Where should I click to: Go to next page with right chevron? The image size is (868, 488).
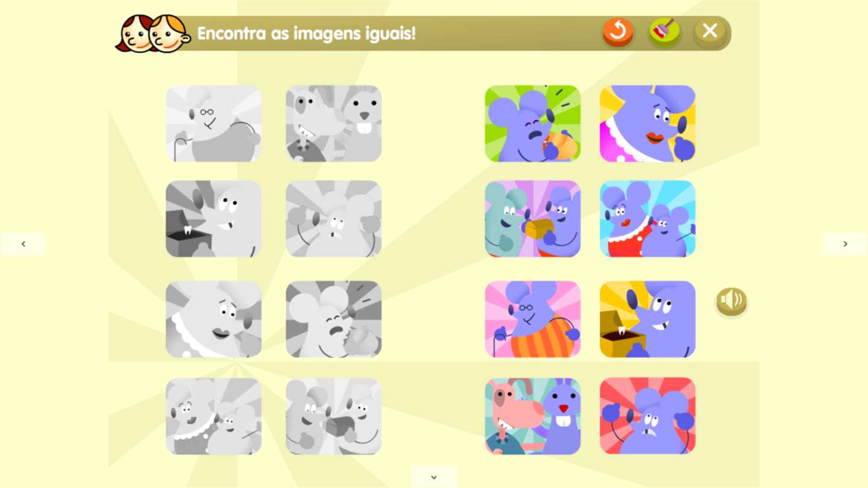845,244
